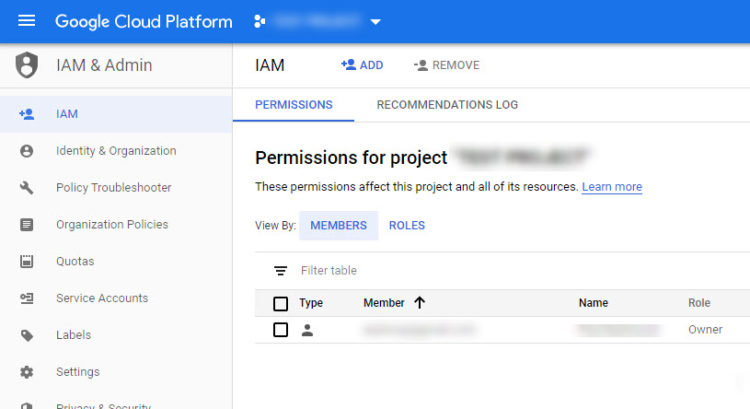Expand the project dropdown arrow
This screenshot has width=750, height=409.
tap(375, 22)
